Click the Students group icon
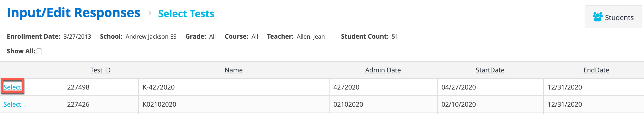This screenshot has height=114, width=644. [598, 17]
